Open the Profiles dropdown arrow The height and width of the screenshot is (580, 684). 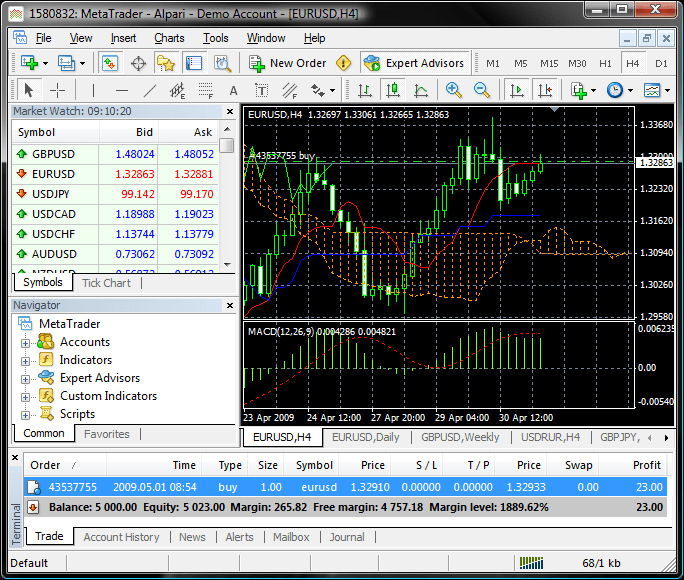82,64
